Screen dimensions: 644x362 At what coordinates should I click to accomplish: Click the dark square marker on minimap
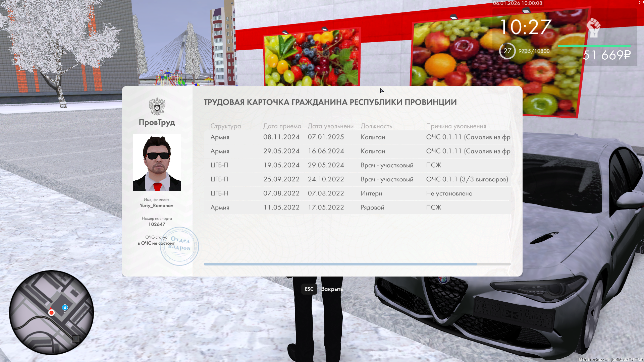click(76, 339)
